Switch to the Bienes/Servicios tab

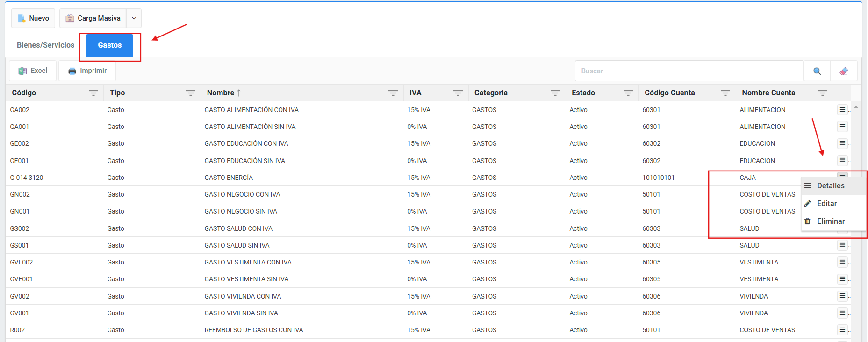pos(45,45)
